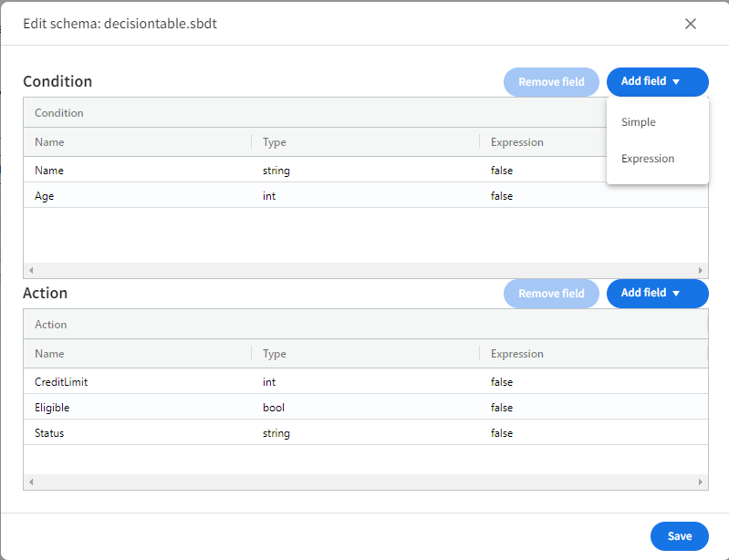This screenshot has height=560, width=729.
Task: Select Simple from the Add field menu
Action: (x=639, y=122)
